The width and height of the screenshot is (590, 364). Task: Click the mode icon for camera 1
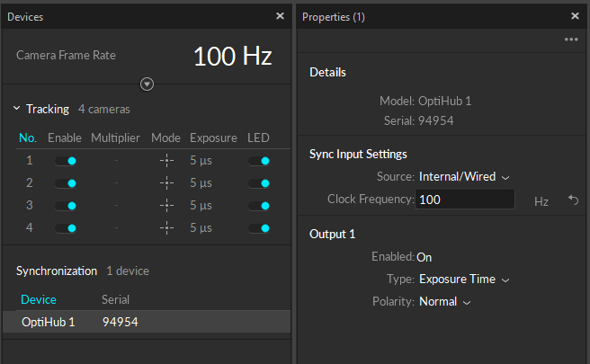[165, 161]
